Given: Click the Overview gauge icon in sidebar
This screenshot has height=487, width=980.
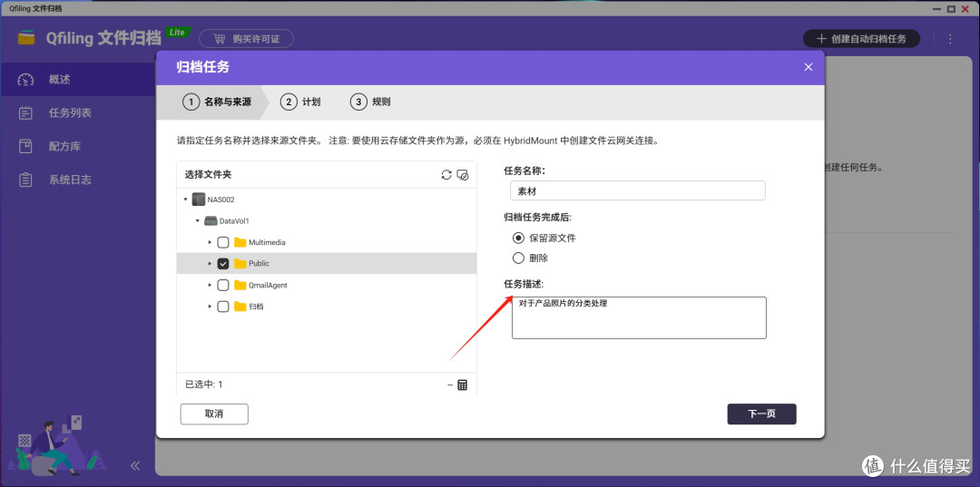Looking at the screenshot, I should tap(25, 80).
